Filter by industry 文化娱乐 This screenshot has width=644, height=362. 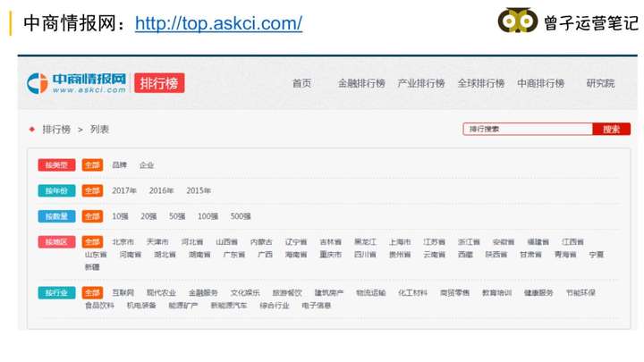tap(245, 292)
